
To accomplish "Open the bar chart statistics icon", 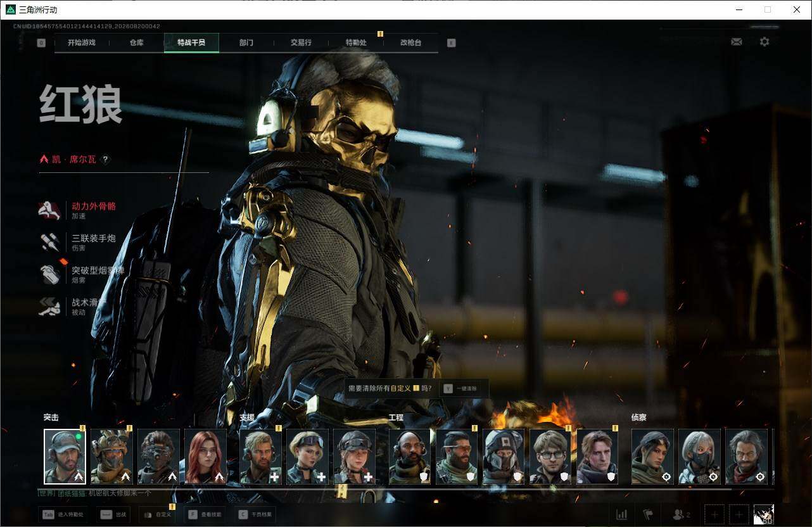I will click(621, 514).
